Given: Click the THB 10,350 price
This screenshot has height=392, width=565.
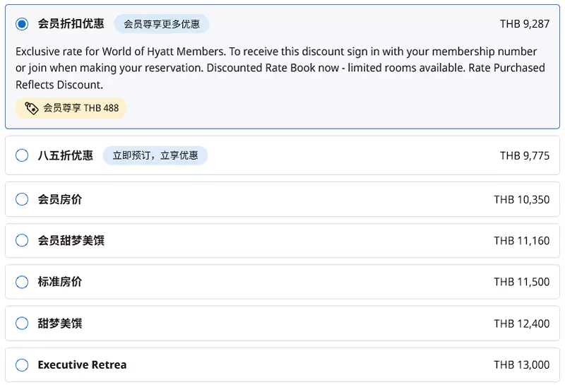Looking at the screenshot, I should 521,200.
